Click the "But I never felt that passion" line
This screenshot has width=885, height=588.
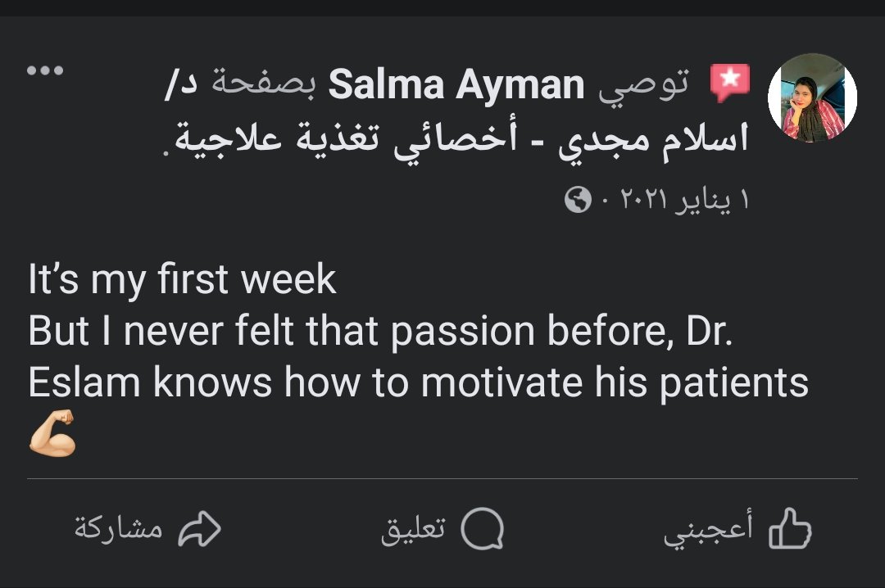click(x=379, y=331)
